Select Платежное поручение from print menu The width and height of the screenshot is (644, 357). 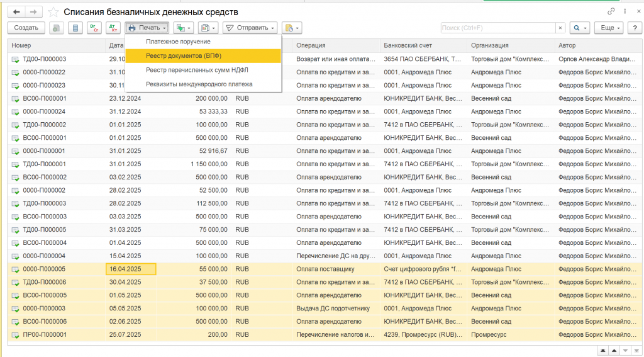[178, 42]
